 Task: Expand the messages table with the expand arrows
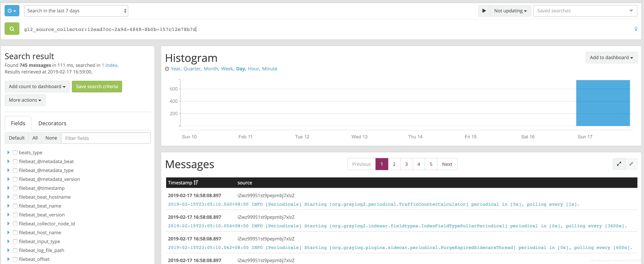pyautogui.click(x=619, y=164)
